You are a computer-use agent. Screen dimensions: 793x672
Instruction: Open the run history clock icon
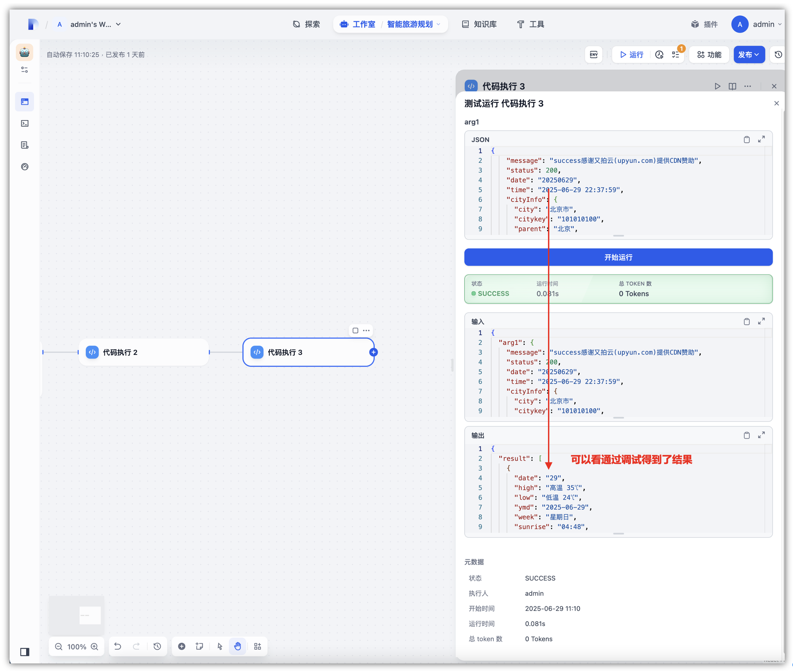click(x=659, y=55)
